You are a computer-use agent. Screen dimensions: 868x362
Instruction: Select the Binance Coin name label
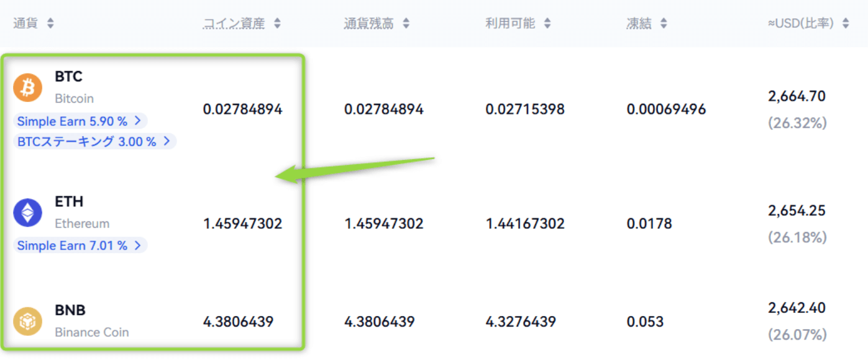(92, 332)
